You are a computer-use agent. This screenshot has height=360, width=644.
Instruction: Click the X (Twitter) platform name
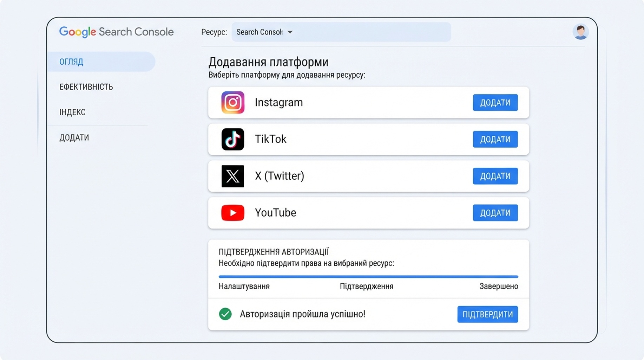point(280,176)
